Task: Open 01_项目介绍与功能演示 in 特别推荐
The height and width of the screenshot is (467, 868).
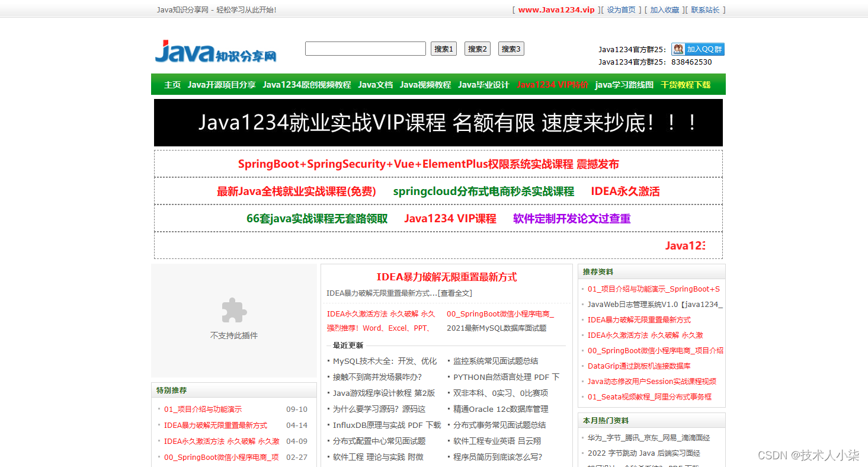Action: [x=203, y=410]
